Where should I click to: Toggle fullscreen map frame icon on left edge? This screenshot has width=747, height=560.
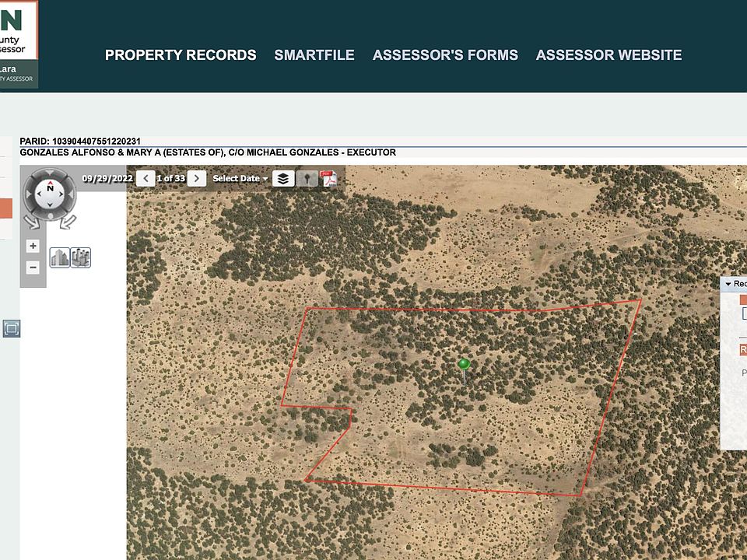12,328
